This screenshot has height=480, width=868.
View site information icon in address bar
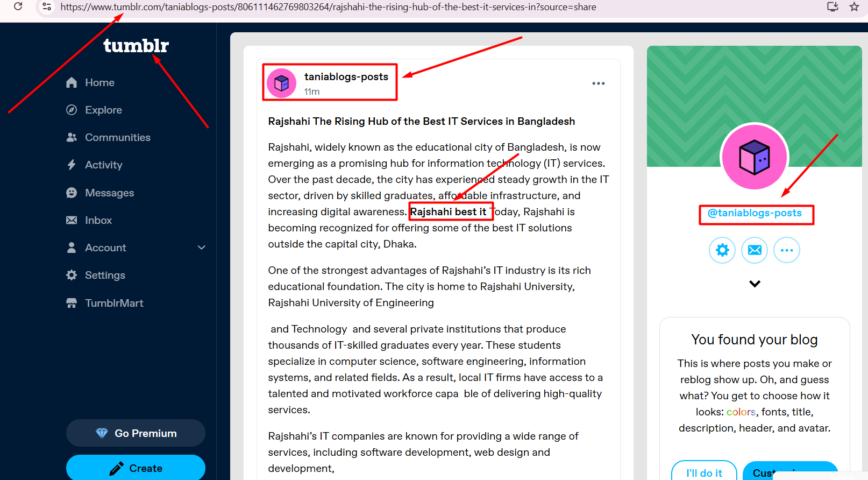click(47, 6)
